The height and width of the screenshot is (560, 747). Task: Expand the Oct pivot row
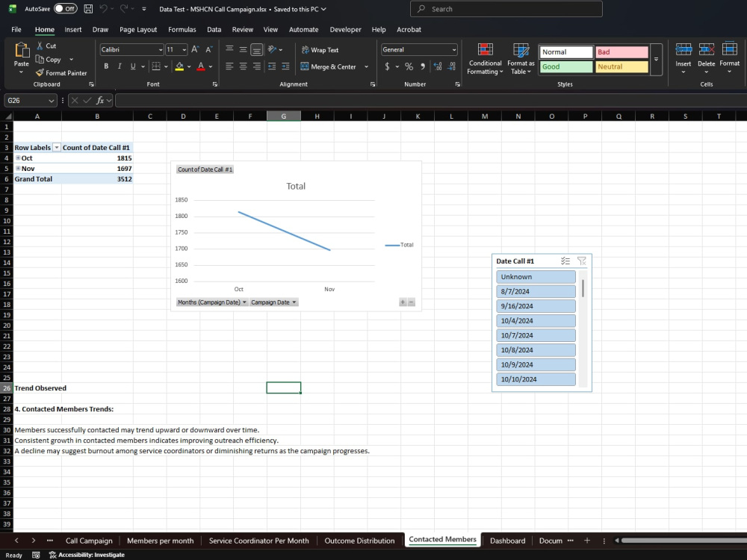tap(18, 158)
